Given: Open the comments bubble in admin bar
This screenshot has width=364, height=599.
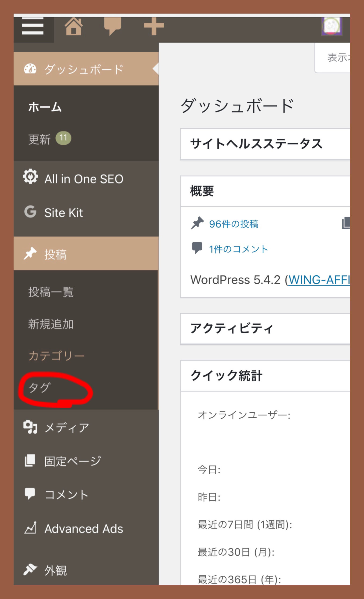Looking at the screenshot, I should (113, 26).
